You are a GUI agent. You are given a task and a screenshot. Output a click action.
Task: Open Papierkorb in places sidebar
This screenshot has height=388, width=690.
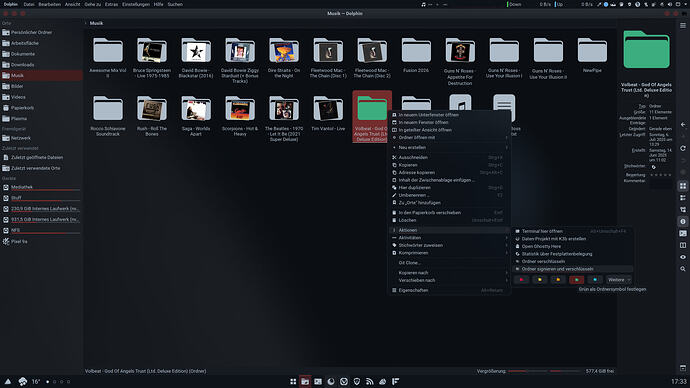pos(41,108)
